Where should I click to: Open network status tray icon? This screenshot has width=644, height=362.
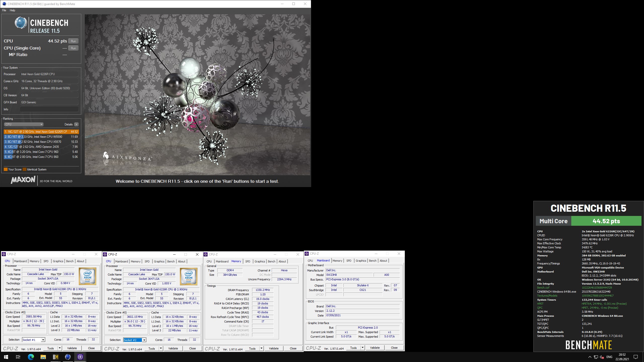point(596,357)
